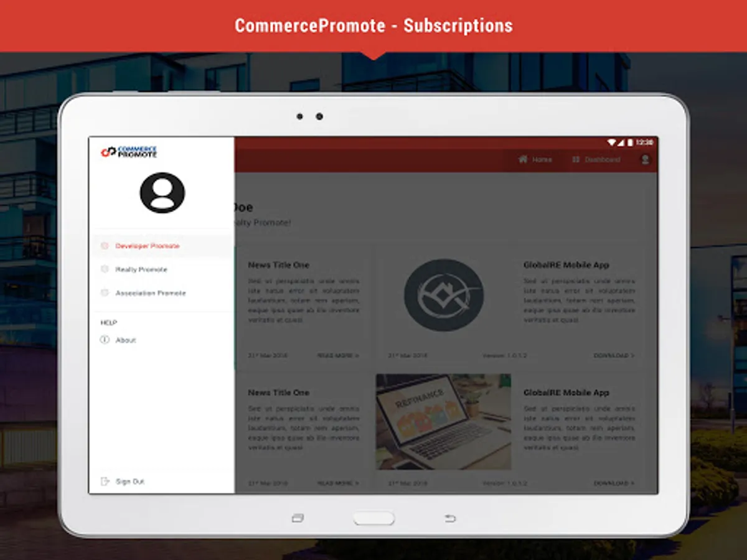Tap the cellular signal status icon
The height and width of the screenshot is (560, 747).
621,142
